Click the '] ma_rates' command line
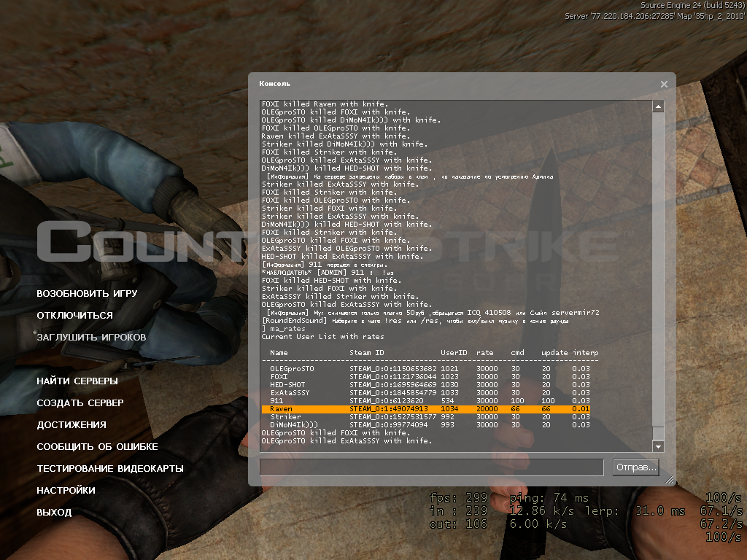747x560 pixels. pyautogui.click(x=284, y=329)
